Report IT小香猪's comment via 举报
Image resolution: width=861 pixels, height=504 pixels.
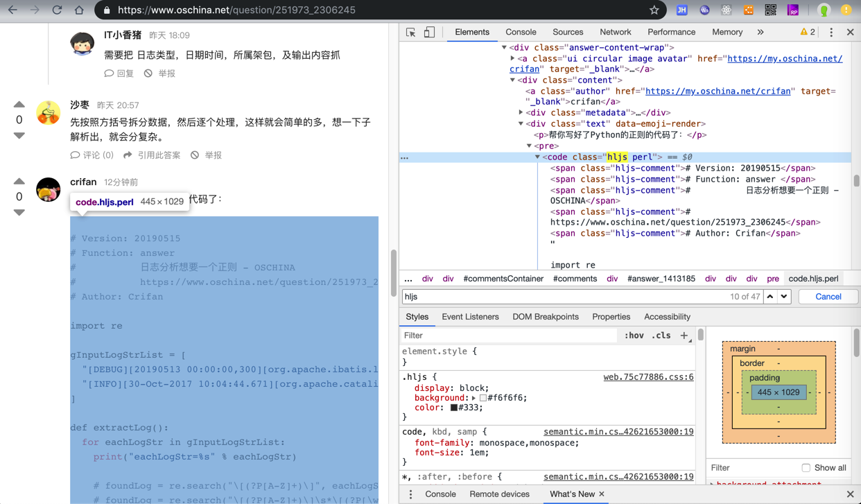coord(160,73)
